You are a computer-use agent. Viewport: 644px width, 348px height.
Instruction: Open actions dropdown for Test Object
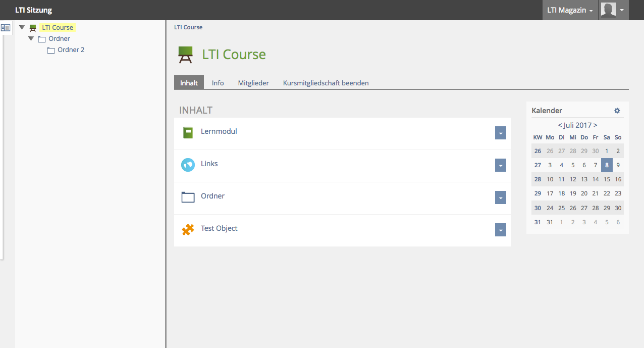coord(501,230)
